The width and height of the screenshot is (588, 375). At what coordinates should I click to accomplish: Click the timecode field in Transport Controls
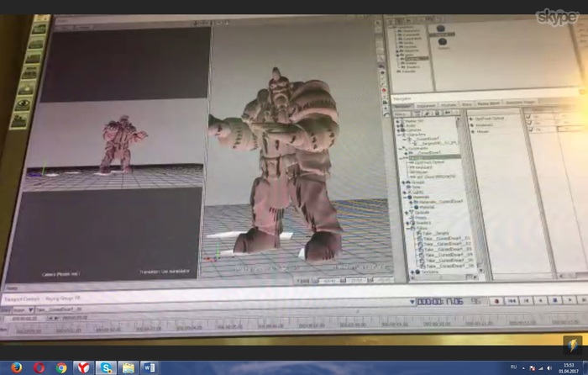[440, 301]
